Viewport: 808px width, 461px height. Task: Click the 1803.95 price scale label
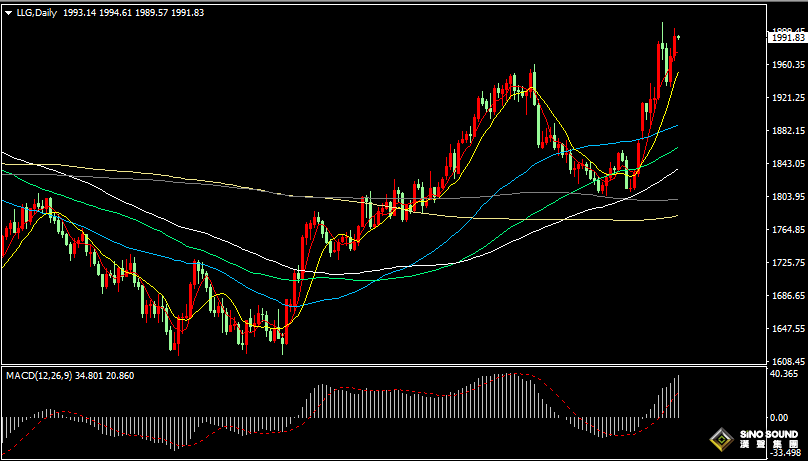click(786, 197)
